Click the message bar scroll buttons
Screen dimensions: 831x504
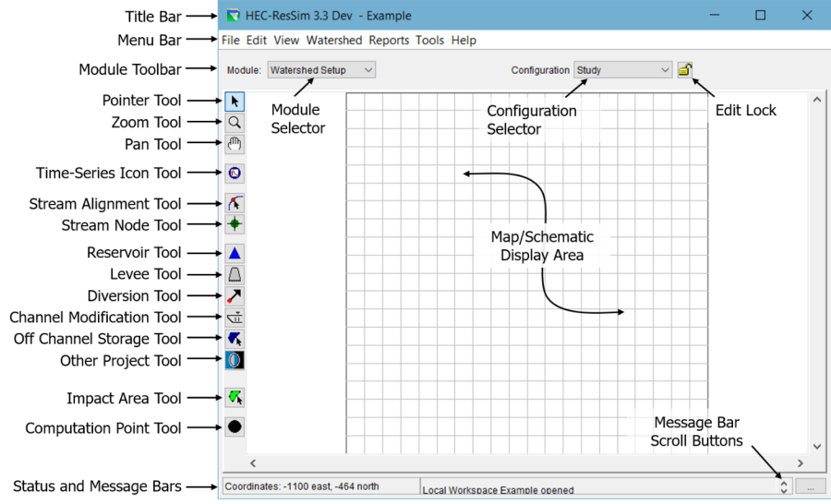coord(784,486)
